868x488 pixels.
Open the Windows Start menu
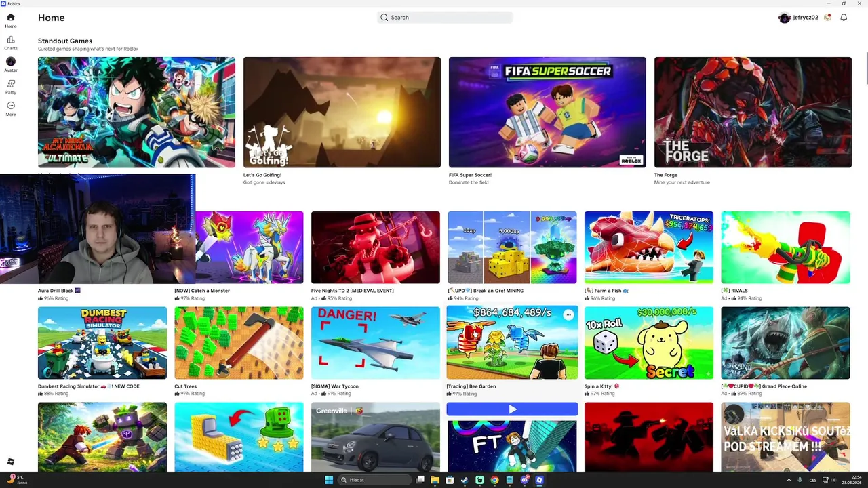pyautogui.click(x=329, y=480)
